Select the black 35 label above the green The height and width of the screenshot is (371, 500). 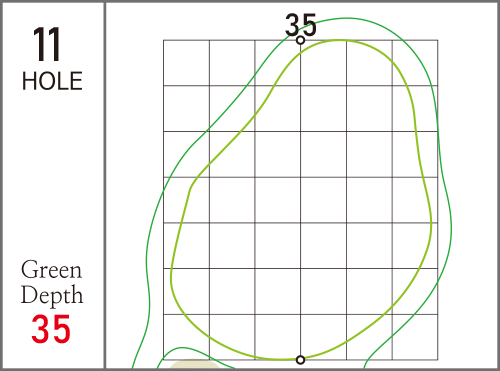[x=300, y=25]
